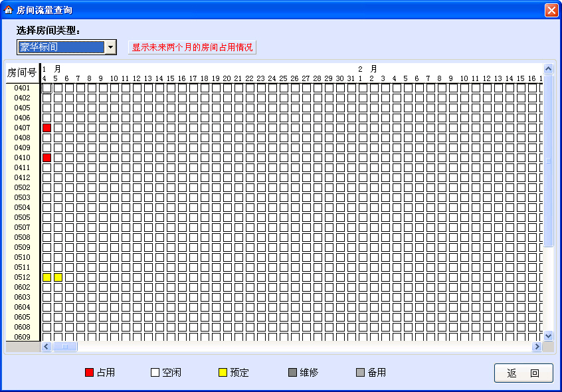562x392 pixels.
Task: Click the horizontal scrollbar left arrow
Action: pyautogui.click(x=47, y=347)
